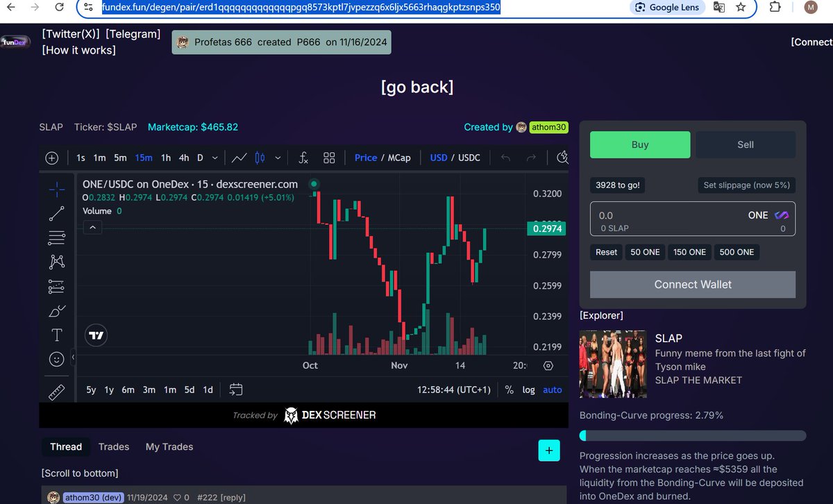Screen dimensions: 833x504
Task: Select the 1s chart interval
Action: coord(81,158)
